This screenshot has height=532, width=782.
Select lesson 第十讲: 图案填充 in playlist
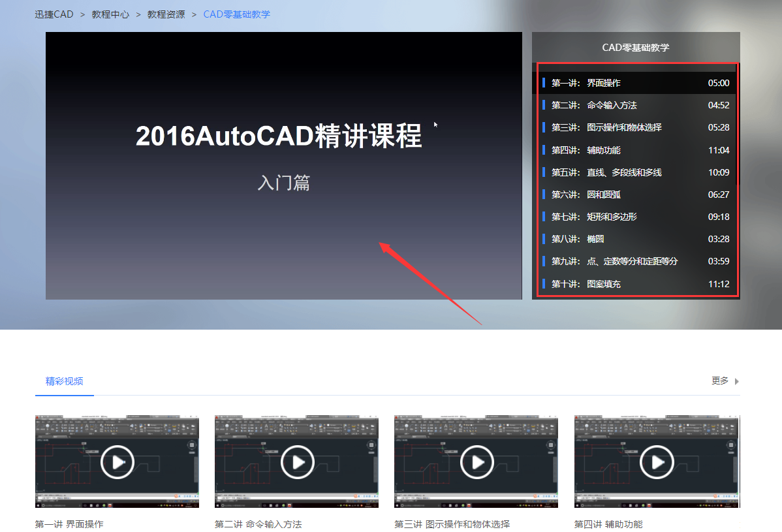(636, 284)
